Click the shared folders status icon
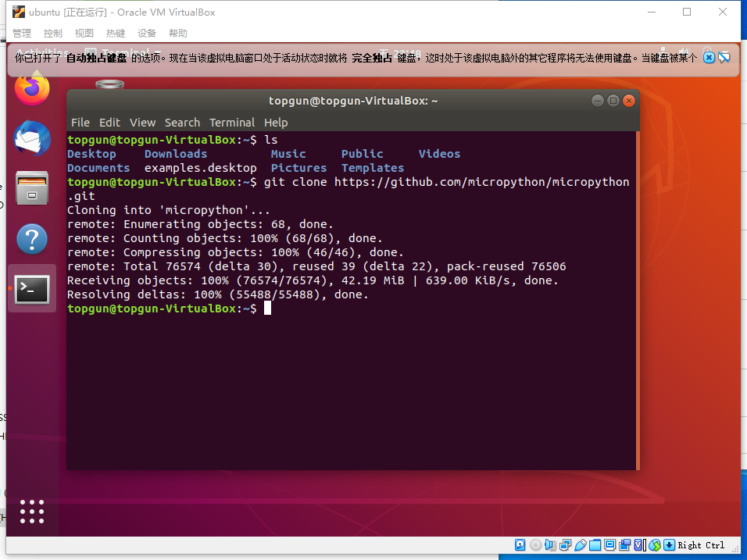The image size is (747, 560). coord(595,544)
